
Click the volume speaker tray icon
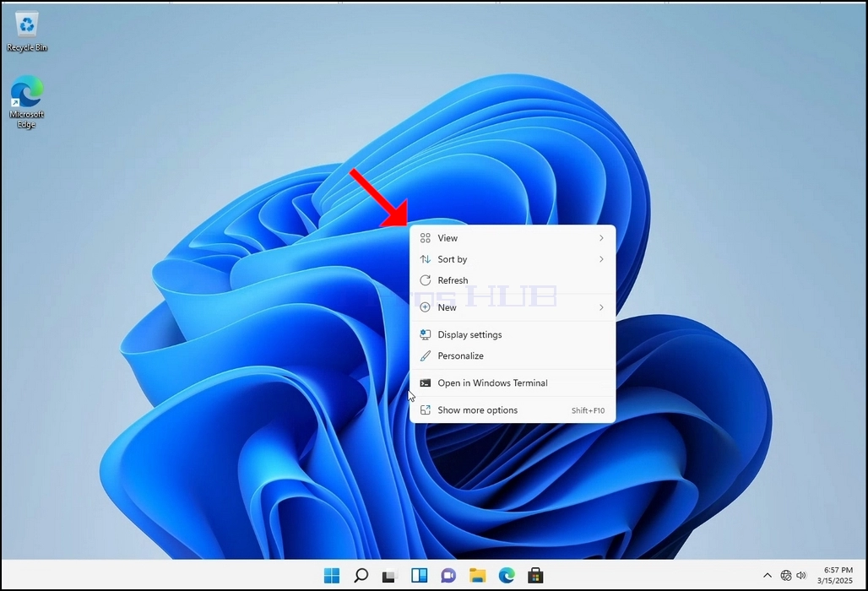(x=801, y=576)
